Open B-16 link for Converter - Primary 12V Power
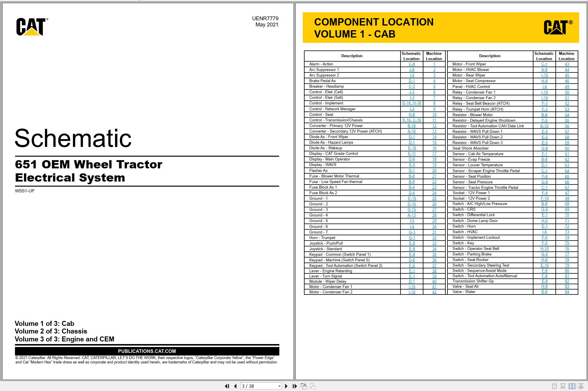Viewport: 588px width, 391px height. click(x=412, y=126)
